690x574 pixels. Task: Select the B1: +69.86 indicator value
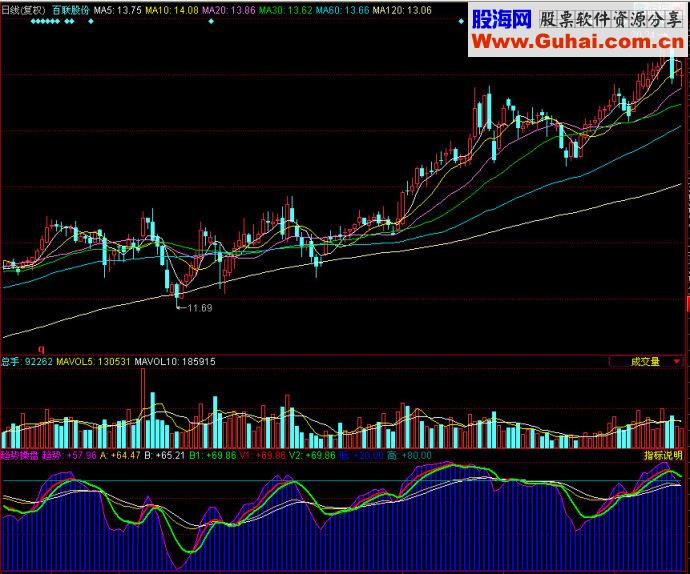213,455
